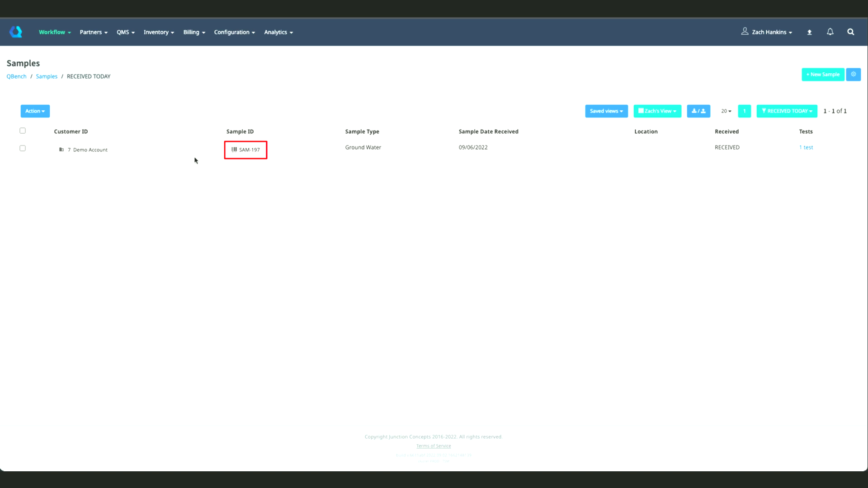Open the 1 test link
The width and height of the screenshot is (868, 488).
[806, 147]
